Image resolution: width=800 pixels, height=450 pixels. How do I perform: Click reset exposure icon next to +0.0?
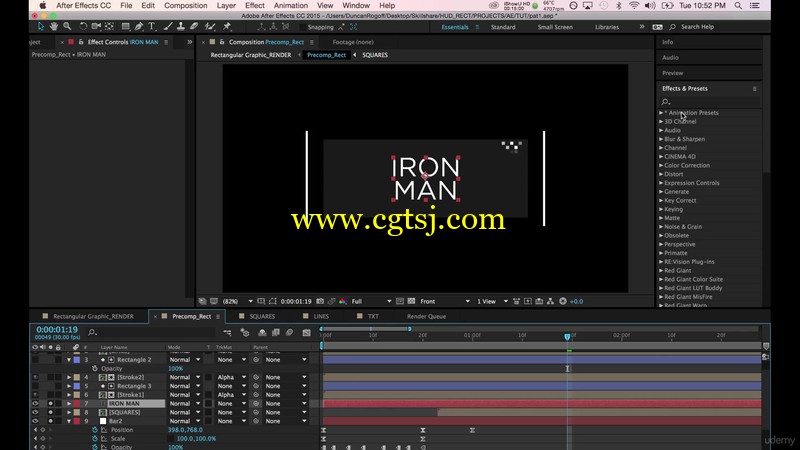click(x=563, y=302)
